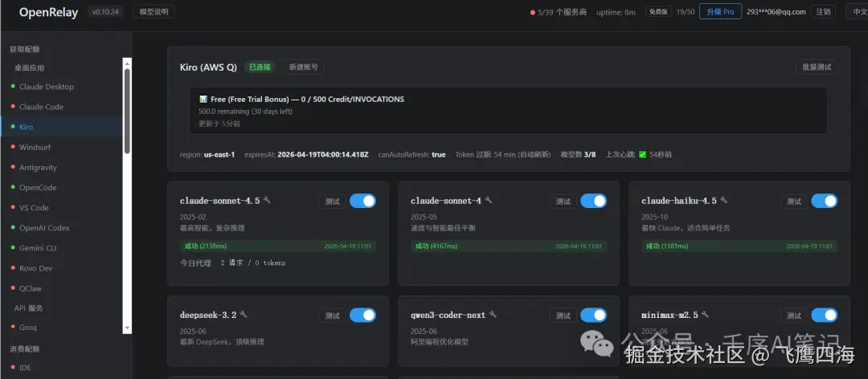The height and width of the screenshot is (379, 868).
Task: Toggle the minimax-m2.5 model switch
Action: (825, 316)
